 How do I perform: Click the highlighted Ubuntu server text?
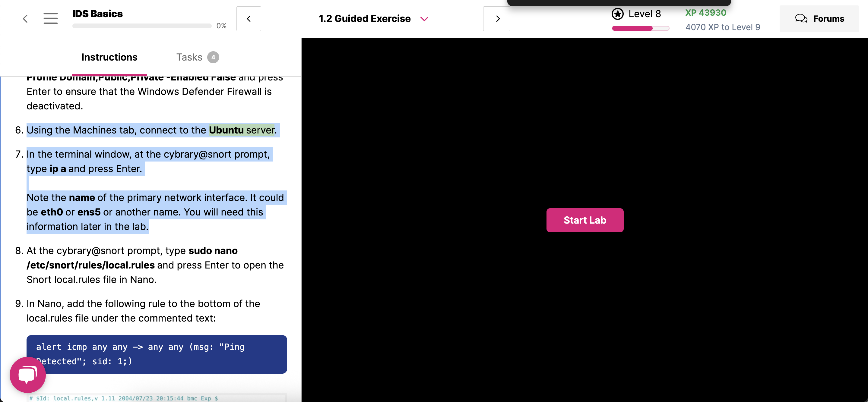click(x=242, y=130)
